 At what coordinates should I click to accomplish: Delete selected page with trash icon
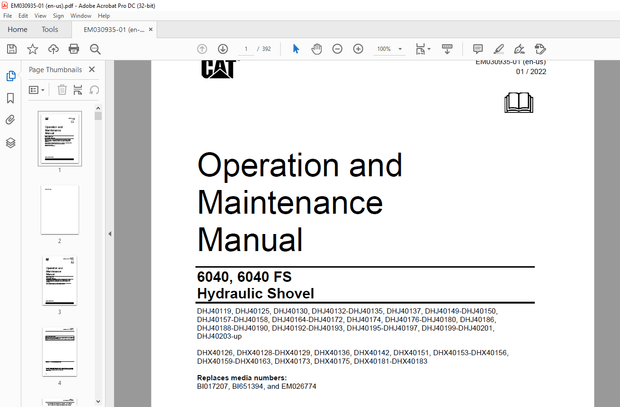(x=62, y=90)
